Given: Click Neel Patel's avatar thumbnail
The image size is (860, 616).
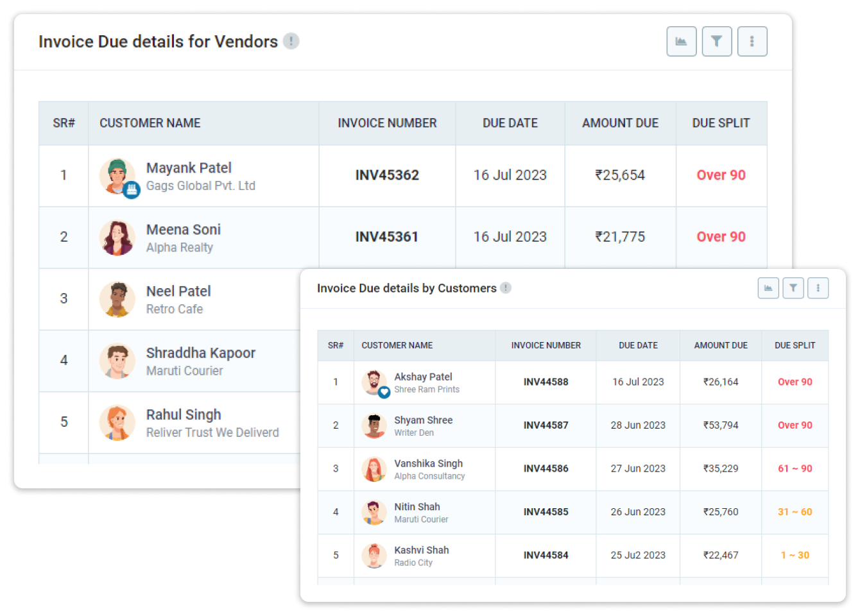Looking at the screenshot, I should (117, 298).
